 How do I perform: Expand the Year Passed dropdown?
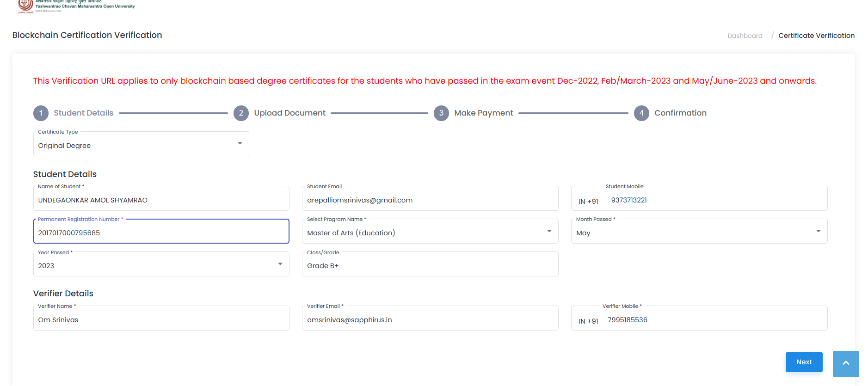tap(161, 265)
